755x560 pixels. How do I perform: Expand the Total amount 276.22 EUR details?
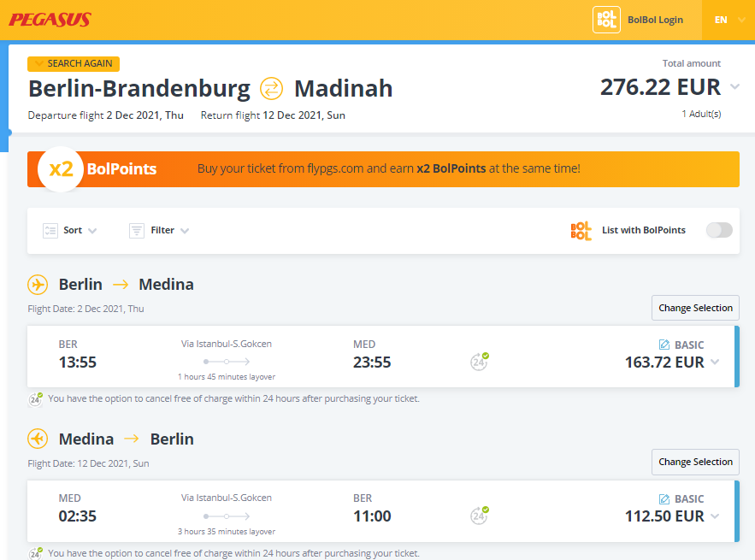coord(734,86)
